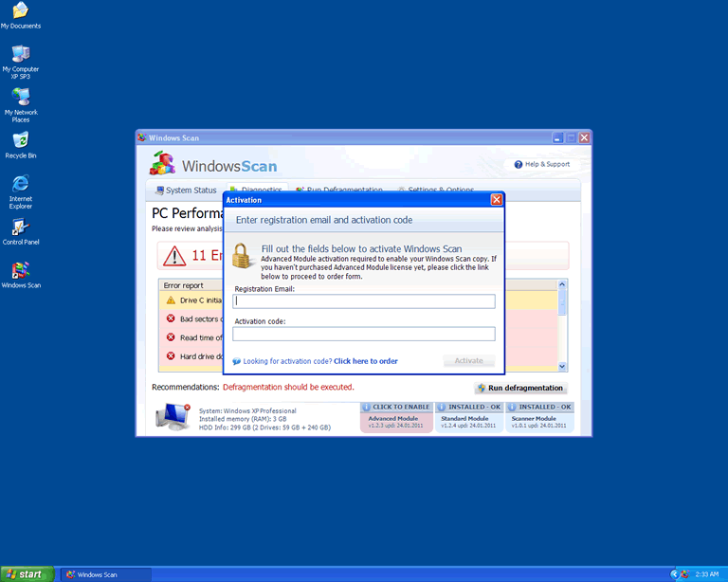Launch Internet Explorer from desktop
Image resolution: width=728 pixels, height=582 pixels.
click(20, 184)
